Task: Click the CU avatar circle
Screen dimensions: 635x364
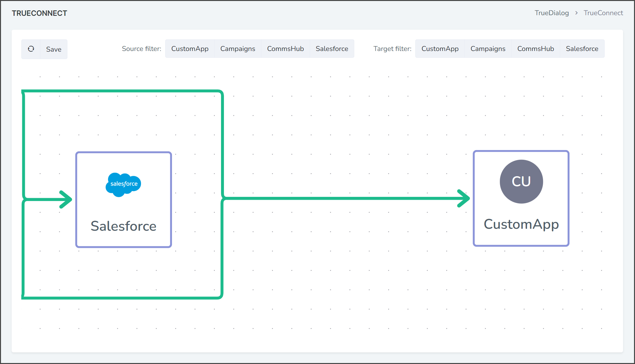Action: [521, 182]
